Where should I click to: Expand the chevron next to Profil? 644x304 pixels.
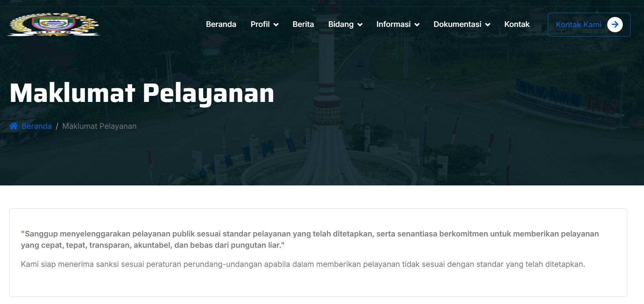tap(276, 25)
